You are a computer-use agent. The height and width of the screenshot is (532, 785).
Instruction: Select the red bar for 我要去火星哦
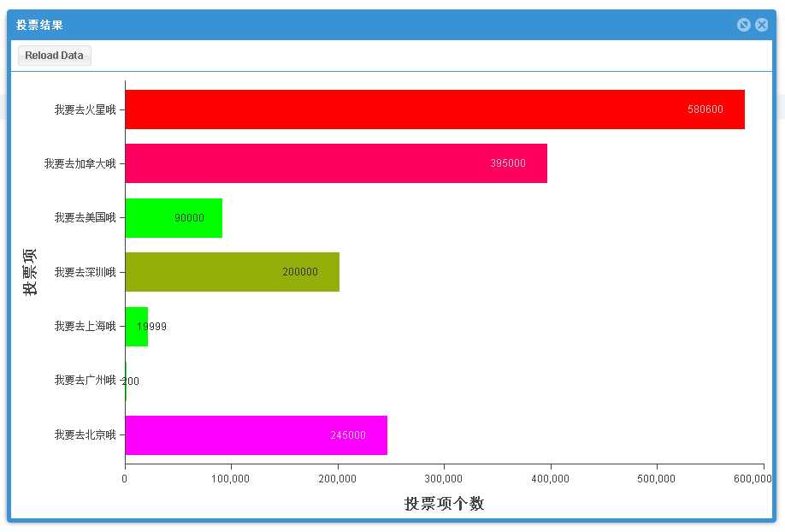[434, 109]
